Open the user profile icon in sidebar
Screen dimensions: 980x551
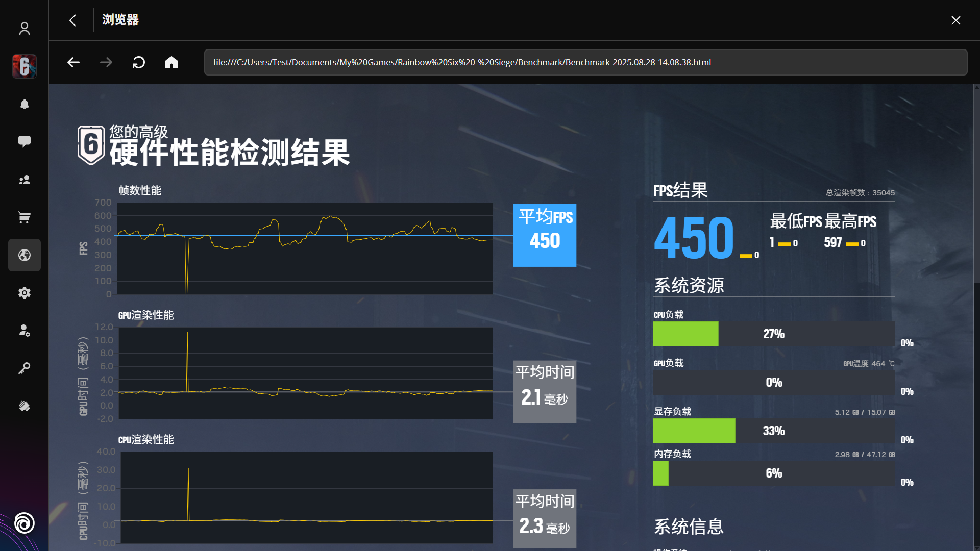click(x=24, y=29)
